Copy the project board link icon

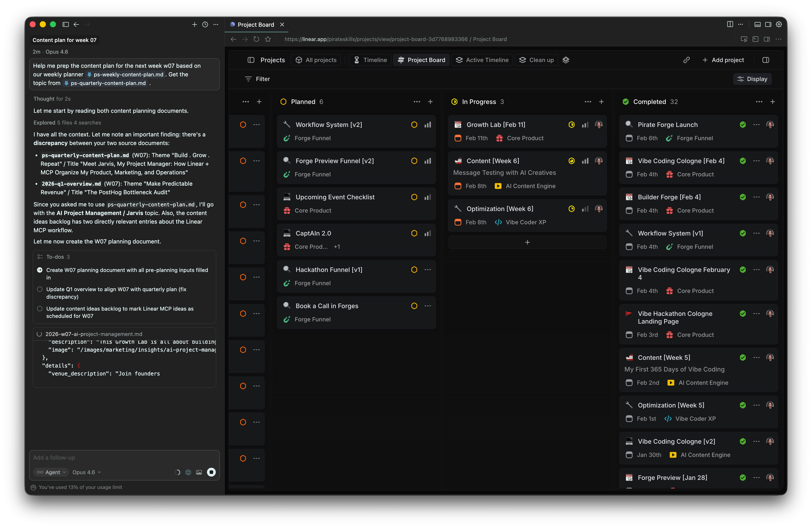click(686, 60)
